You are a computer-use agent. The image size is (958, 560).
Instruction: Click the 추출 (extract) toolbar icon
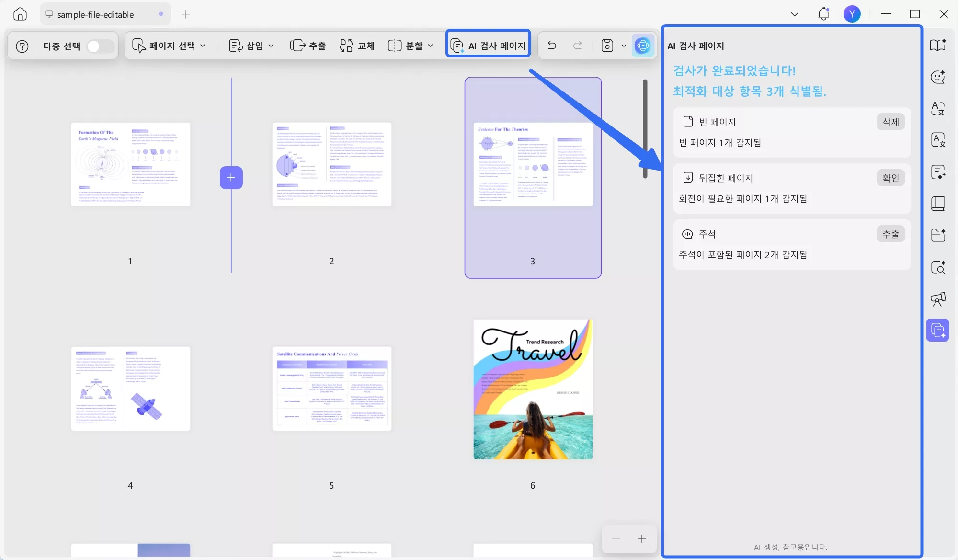click(x=308, y=45)
